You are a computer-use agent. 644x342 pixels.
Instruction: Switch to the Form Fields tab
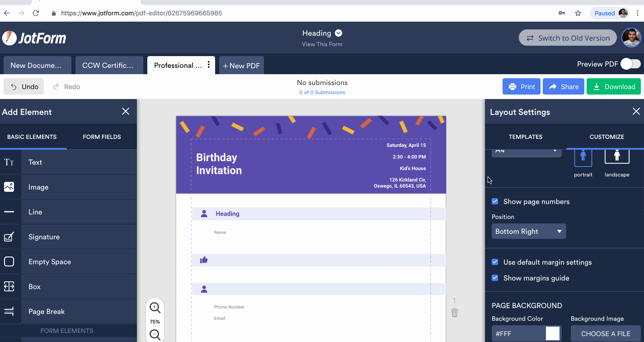[101, 137]
